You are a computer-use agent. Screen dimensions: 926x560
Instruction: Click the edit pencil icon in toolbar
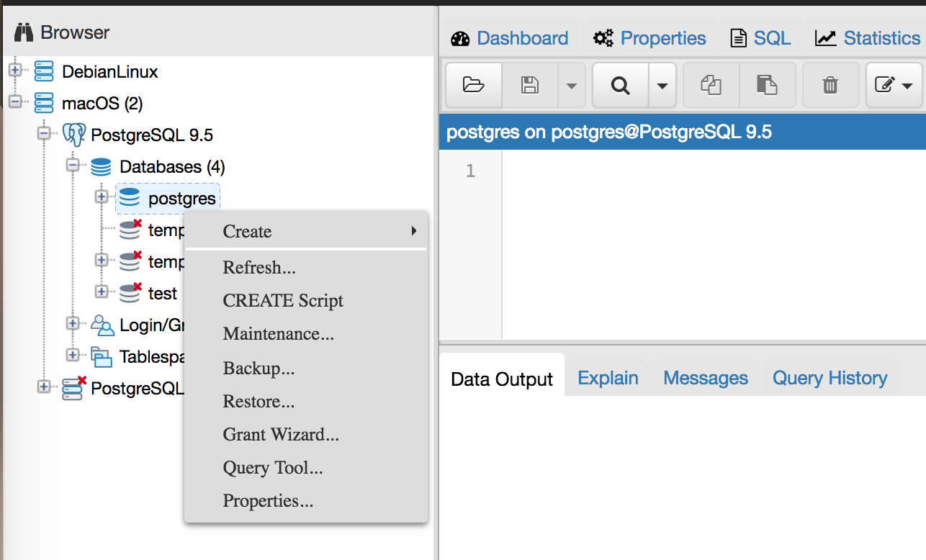click(884, 85)
